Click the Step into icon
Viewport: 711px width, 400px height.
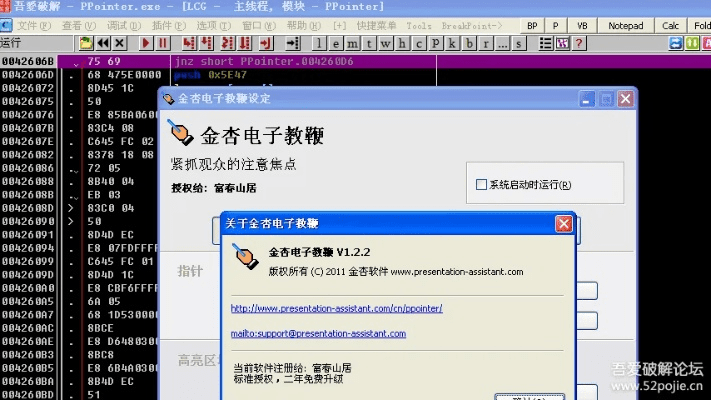(189, 43)
